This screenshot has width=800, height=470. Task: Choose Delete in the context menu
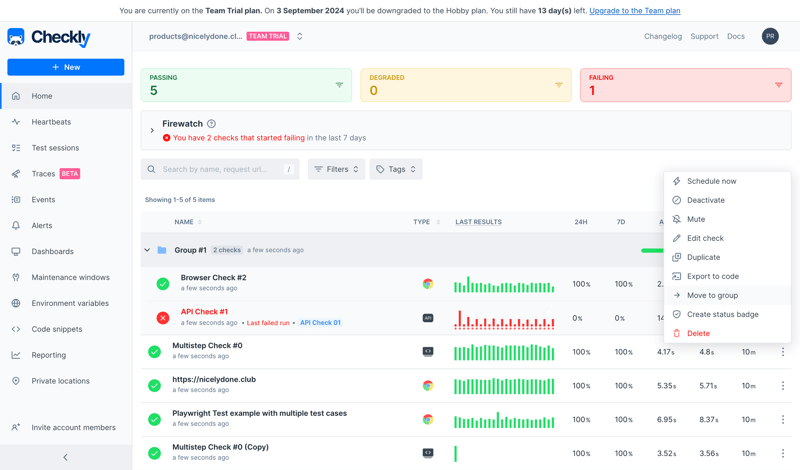698,333
